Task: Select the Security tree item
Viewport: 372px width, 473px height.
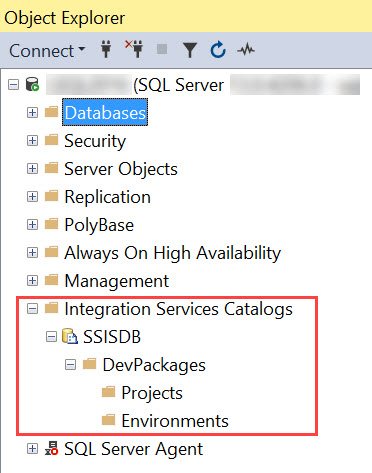Action: click(x=95, y=141)
